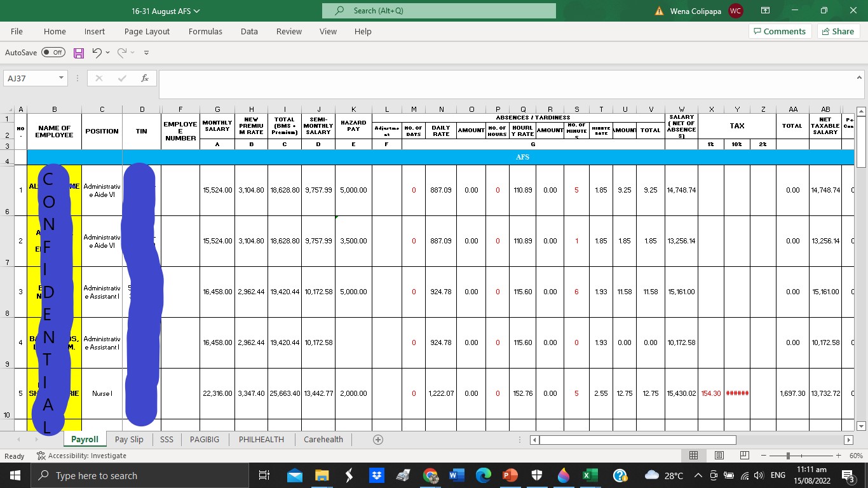Click the account warning triangle icon
Image resolution: width=868 pixels, height=488 pixels.
[x=659, y=11]
